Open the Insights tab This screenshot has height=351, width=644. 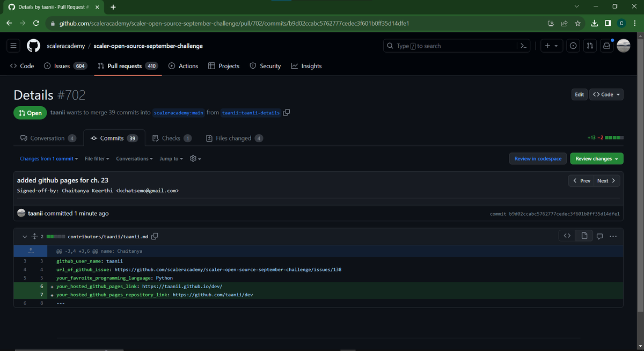(306, 66)
